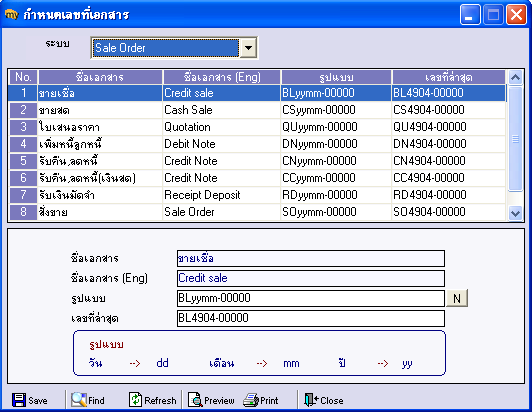Click the Close door icon
This screenshot has height=412, width=532.
pos(311,400)
